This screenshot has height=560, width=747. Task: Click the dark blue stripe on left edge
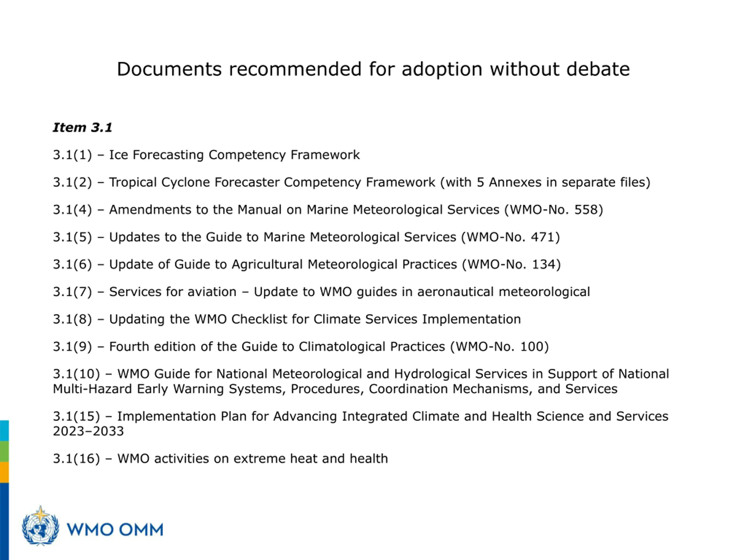point(4,520)
